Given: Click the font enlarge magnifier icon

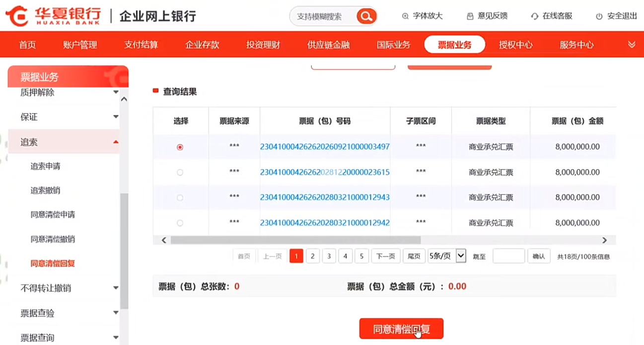Looking at the screenshot, I should 405,16.
